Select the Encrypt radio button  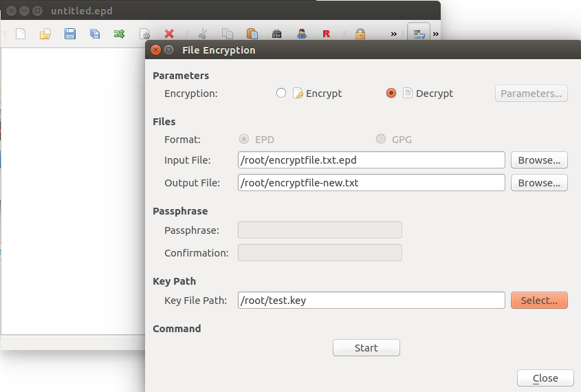pos(281,94)
